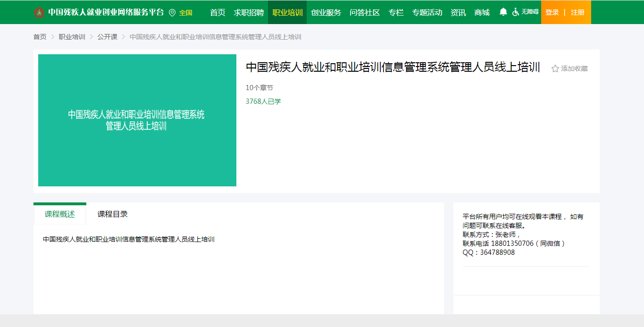Open 创业服务 menu item
Viewport: 644px width, 327px height.
[326, 13]
